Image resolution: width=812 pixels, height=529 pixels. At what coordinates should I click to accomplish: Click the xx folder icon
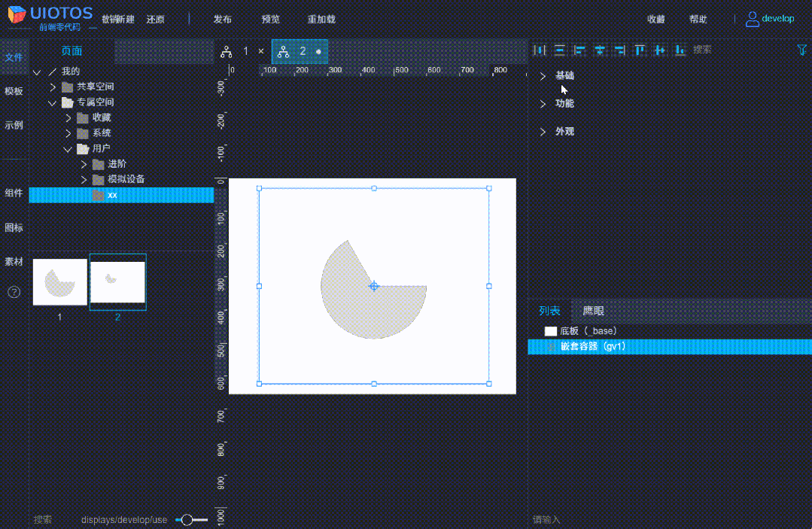(x=98, y=195)
